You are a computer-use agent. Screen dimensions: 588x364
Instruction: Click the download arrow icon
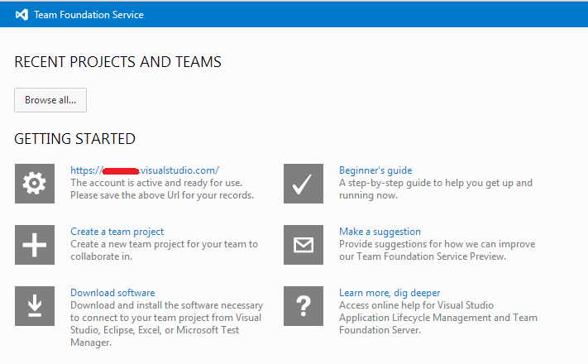[35, 306]
